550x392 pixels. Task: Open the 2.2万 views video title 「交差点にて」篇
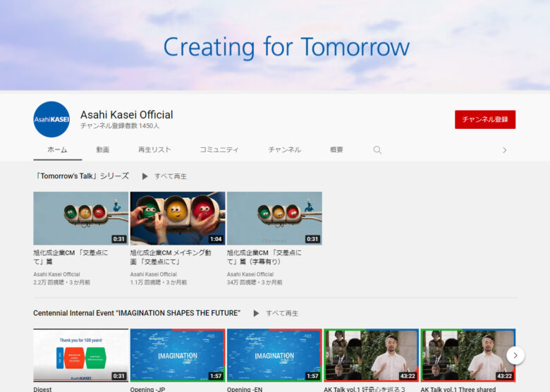71,257
